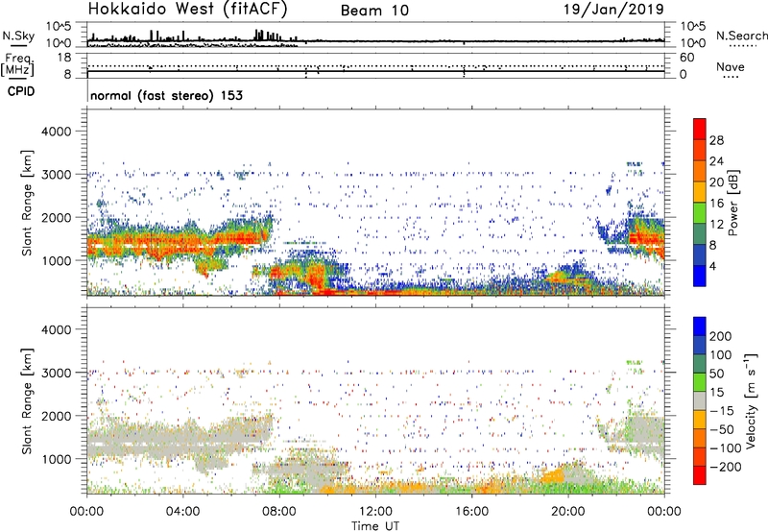Pick the gray Velocity swatch between -15 and 15
This screenshot has width=768, height=532.
pos(700,400)
